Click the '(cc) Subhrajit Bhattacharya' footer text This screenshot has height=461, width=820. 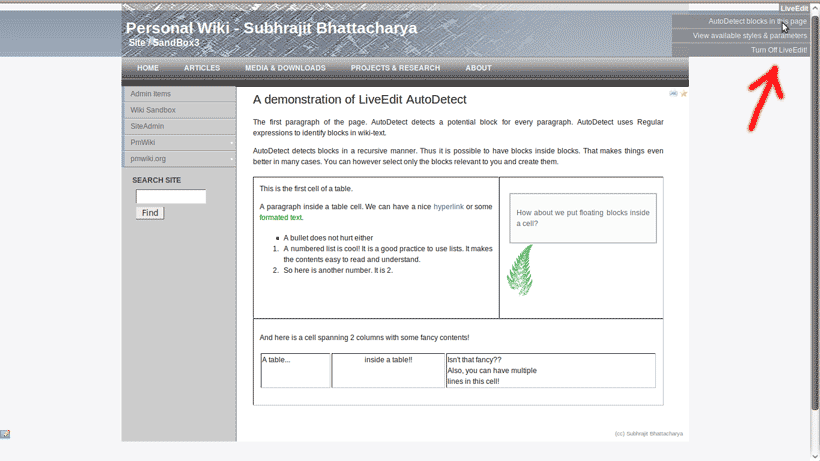coord(649,434)
